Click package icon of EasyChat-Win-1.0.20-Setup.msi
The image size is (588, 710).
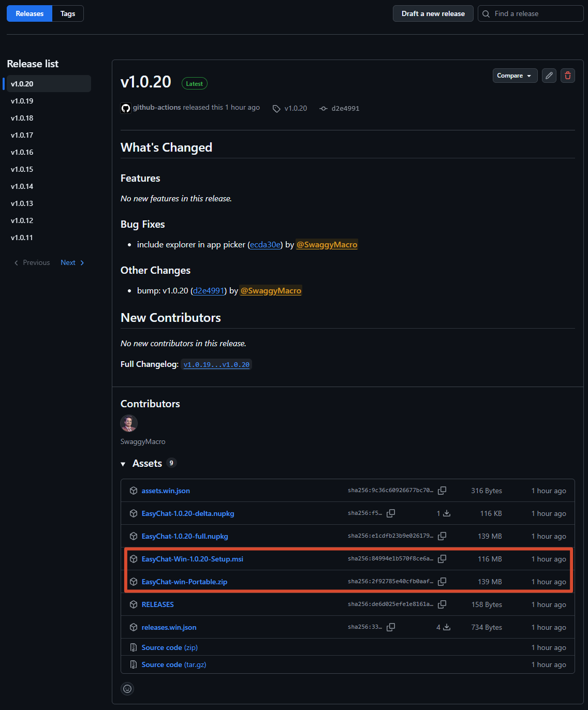pos(134,559)
